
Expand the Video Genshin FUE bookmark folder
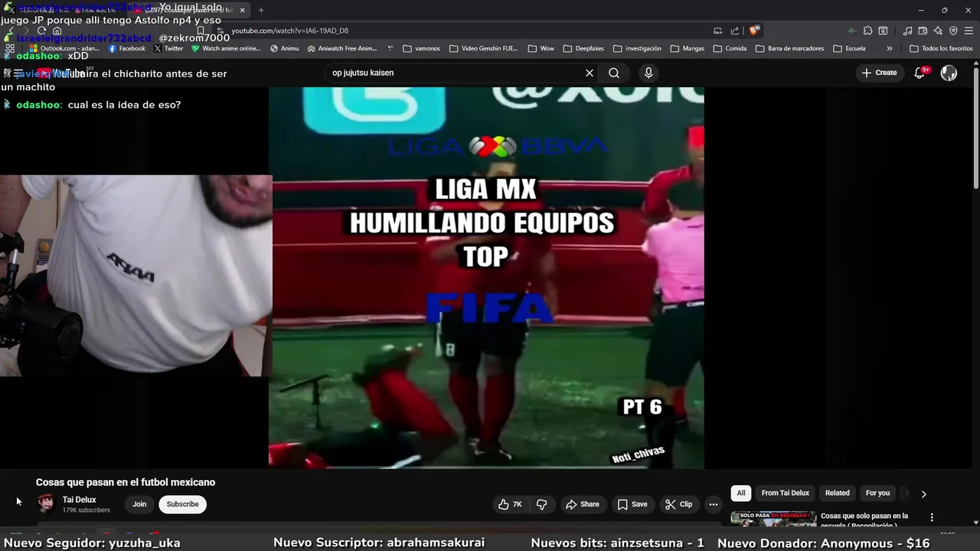point(484,48)
